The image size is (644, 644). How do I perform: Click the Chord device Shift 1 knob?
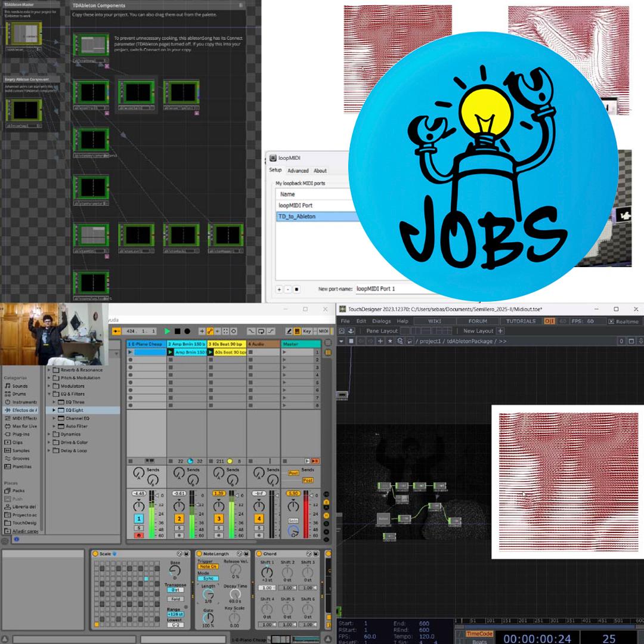tap(267, 572)
